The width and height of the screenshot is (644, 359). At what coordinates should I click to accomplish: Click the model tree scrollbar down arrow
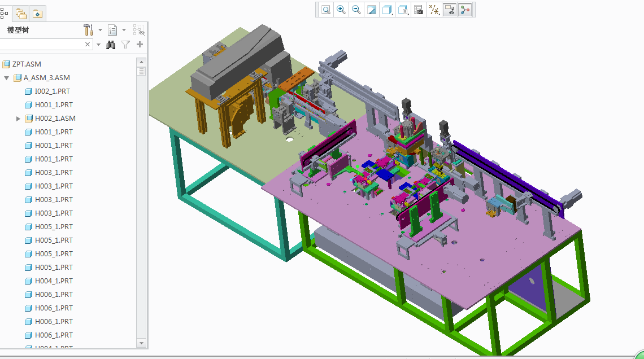point(141,343)
